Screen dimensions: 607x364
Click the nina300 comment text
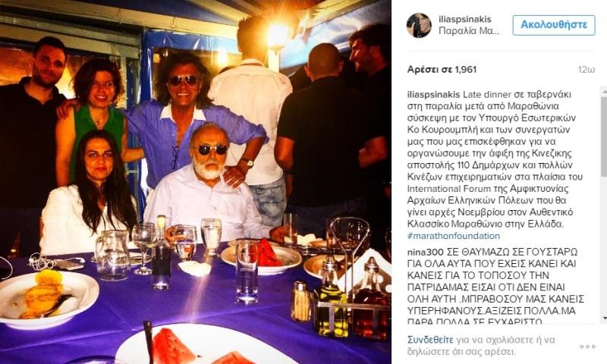(495, 287)
